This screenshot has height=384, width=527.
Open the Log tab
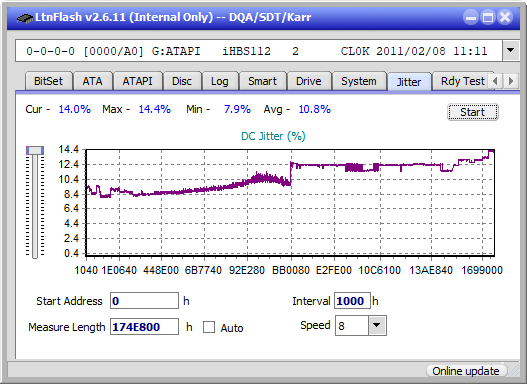tap(219, 81)
